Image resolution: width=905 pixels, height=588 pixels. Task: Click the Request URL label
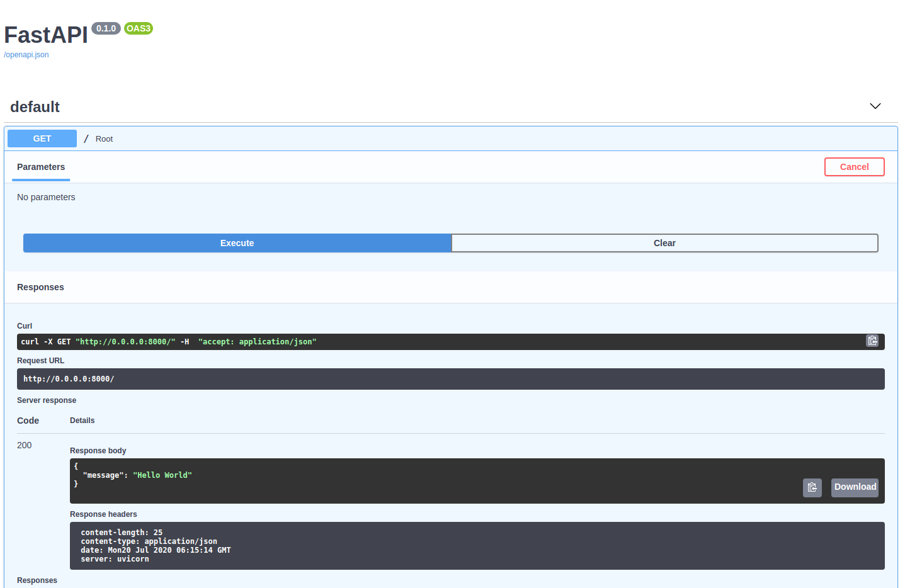41,361
